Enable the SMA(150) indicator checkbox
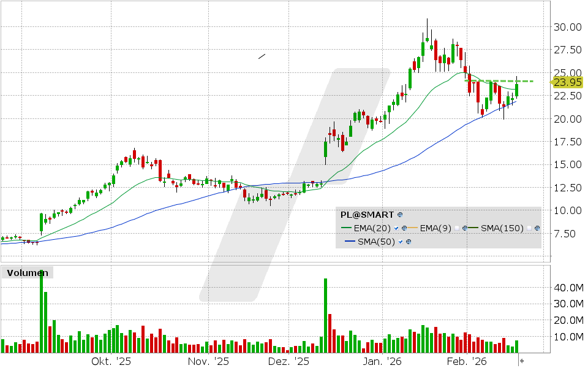The image size is (588, 368). 529,229
